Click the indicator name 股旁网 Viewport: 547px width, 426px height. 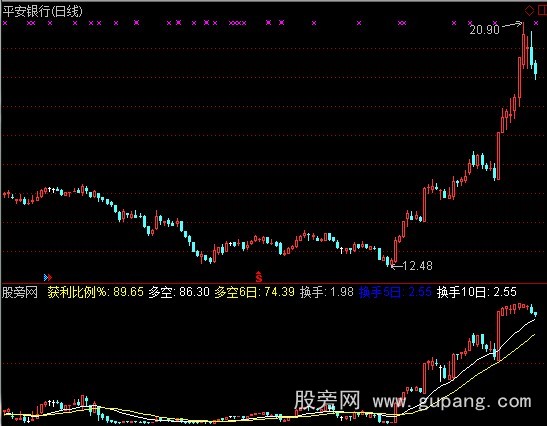(20, 292)
